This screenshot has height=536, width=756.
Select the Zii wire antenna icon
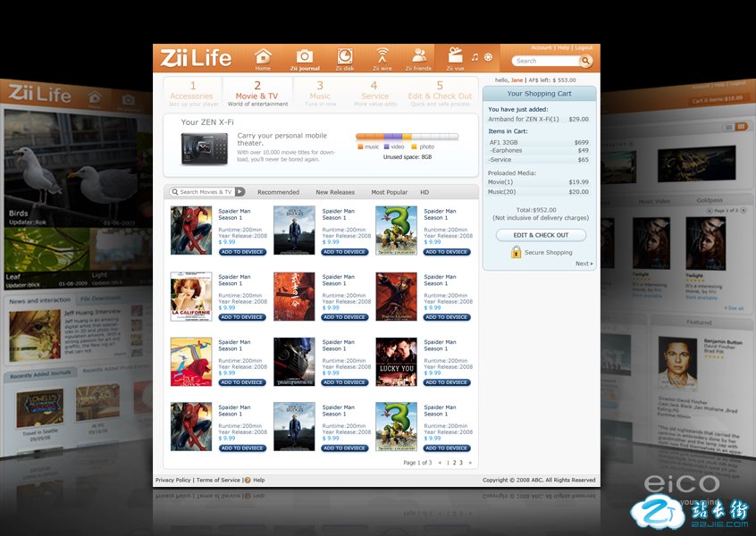382,56
